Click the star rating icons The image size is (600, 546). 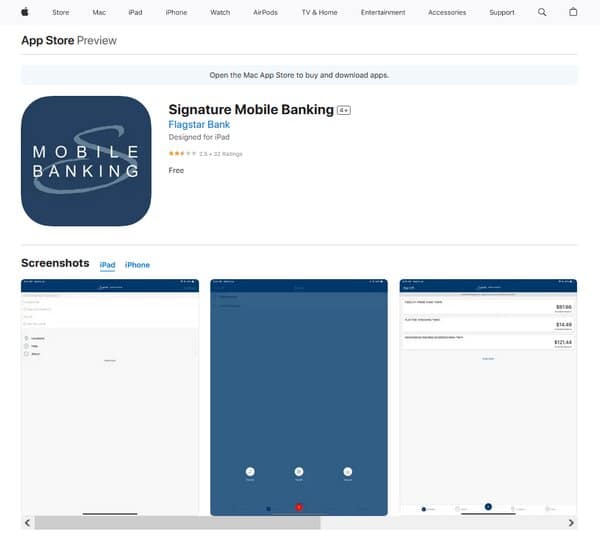[x=183, y=153]
